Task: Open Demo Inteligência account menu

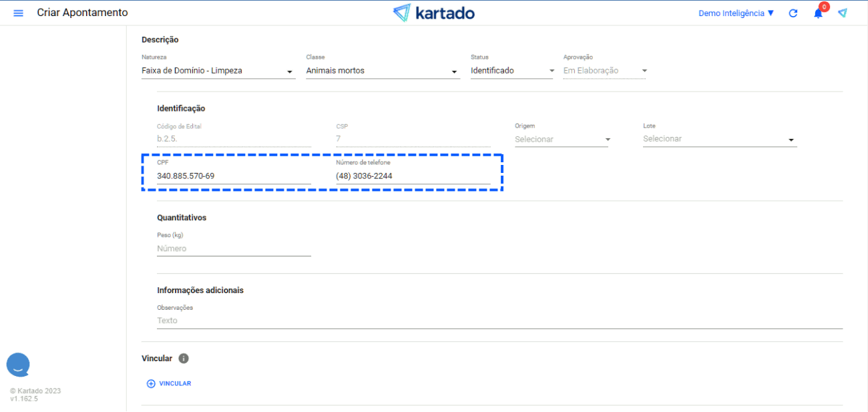Action: click(x=736, y=13)
